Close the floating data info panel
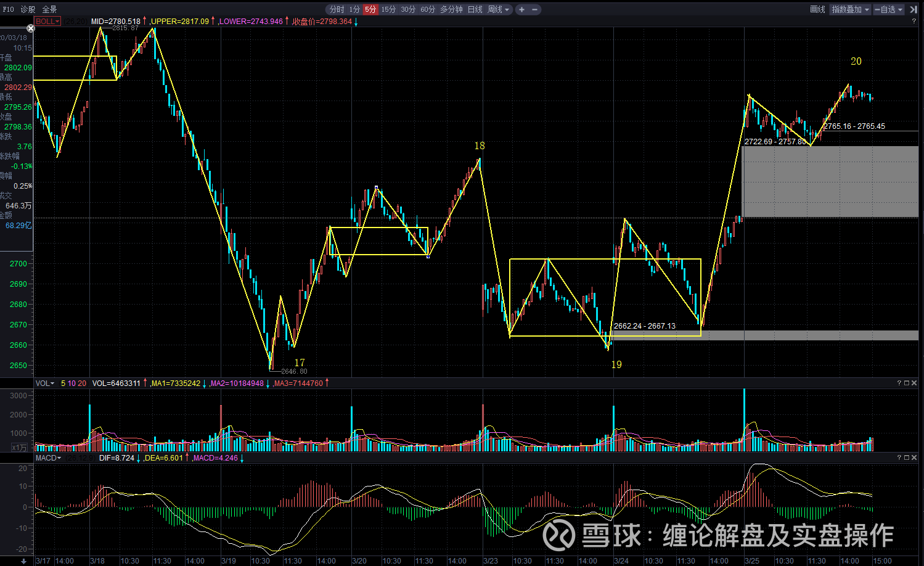Viewport: 924px width, 566px height. pos(31,28)
